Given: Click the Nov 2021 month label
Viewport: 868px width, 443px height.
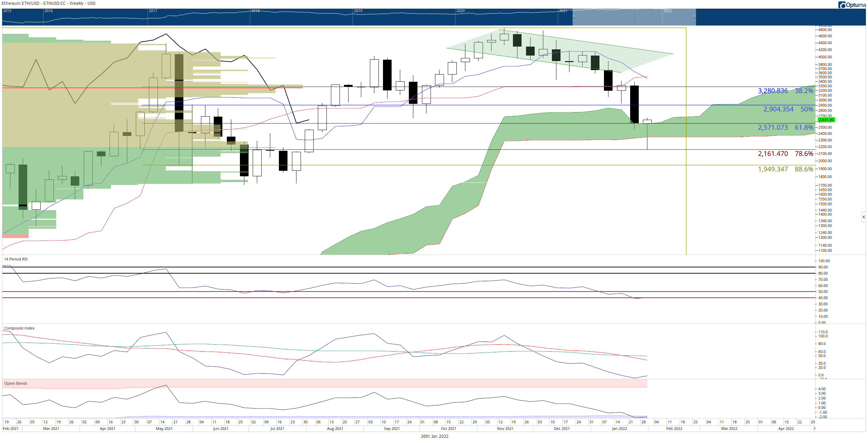Looking at the screenshot, I should 505,429.
